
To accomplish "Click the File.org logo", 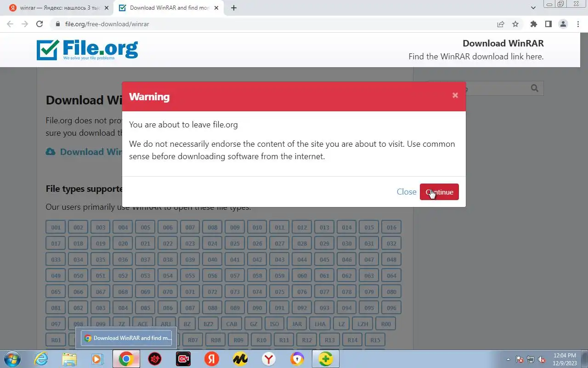I will point(87,50).
